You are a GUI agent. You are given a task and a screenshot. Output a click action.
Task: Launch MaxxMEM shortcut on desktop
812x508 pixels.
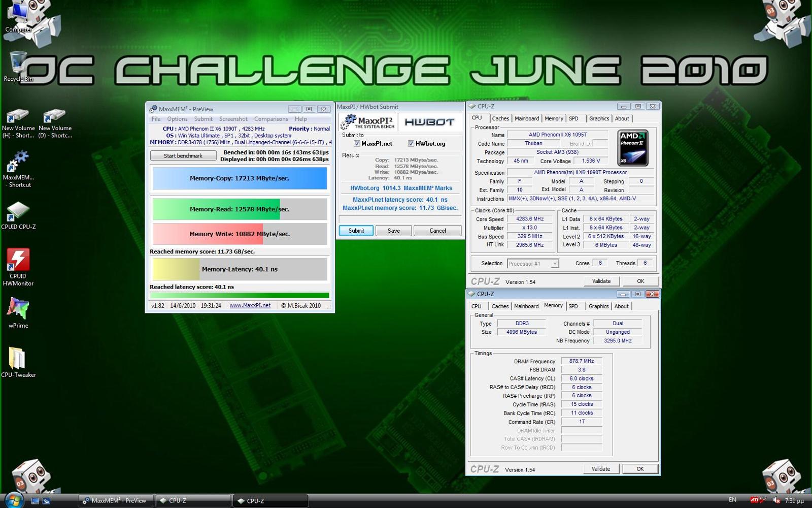[18, 169]
